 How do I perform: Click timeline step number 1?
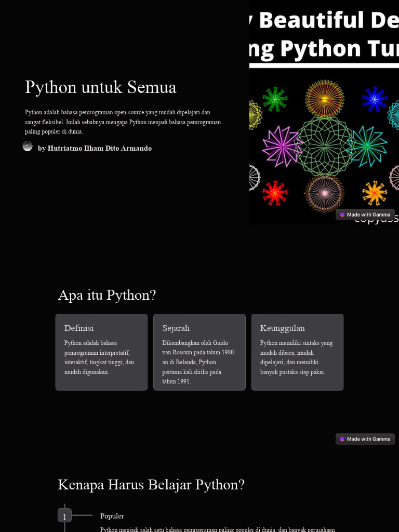(64, 515)
